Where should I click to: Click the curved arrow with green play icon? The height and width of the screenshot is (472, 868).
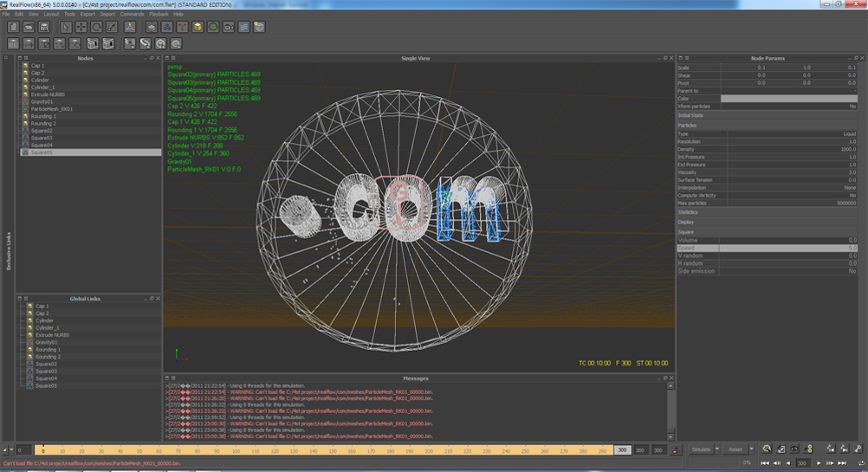pos(145,43)
